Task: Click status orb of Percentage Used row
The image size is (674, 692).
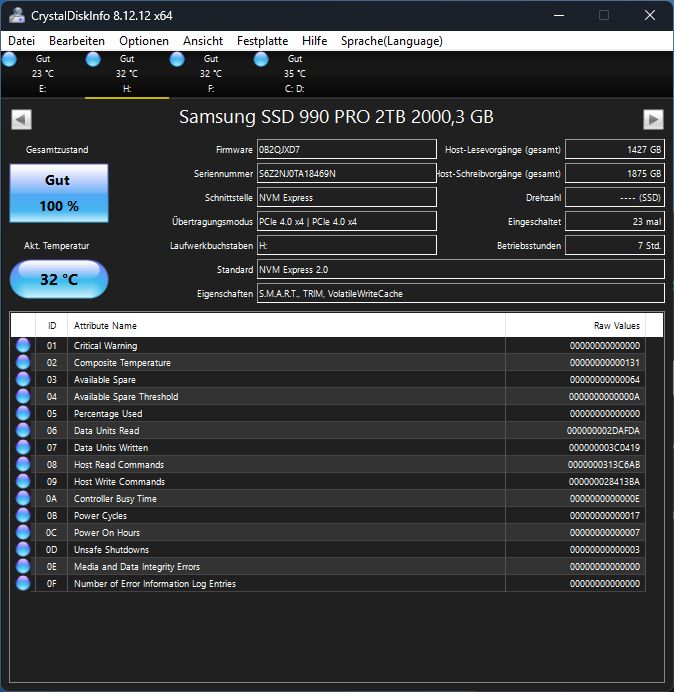Action: [23, 414]
